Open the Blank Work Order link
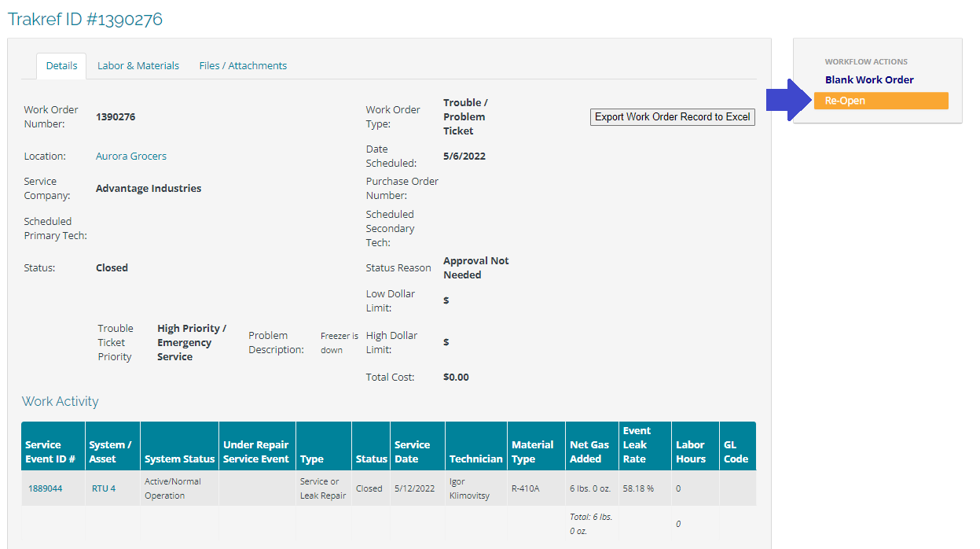The width and height of the screenshot is (980, 549). [869, 80]
